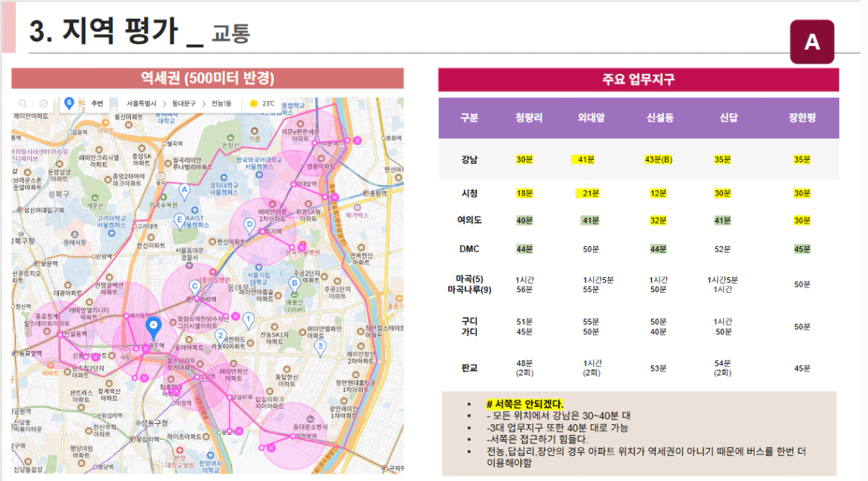The height and width of the screenshot is (481, 868).
Task: Click the maroon A badge
Action: coord(812,42)
